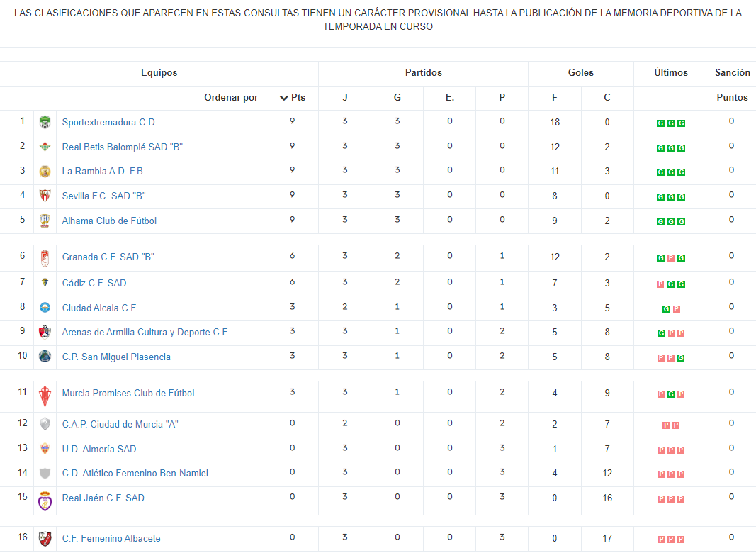Click the first red P badge for Ciudad de Murcia

pyautogui.click(x=666, y=425)
